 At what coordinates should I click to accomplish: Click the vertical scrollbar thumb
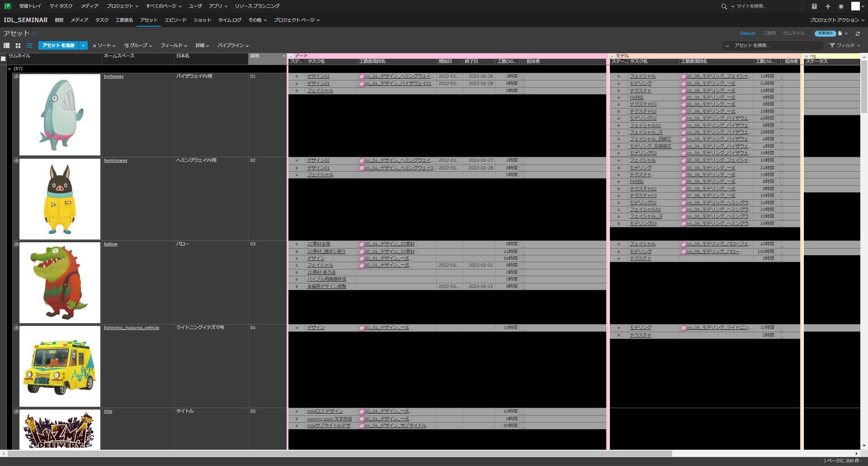pos(864,86)
